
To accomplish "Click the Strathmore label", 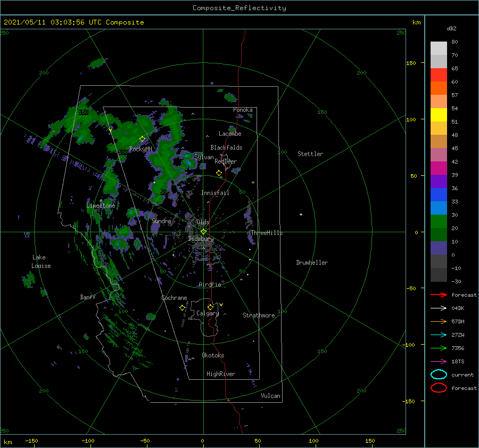I will click(x=259, y=315).
